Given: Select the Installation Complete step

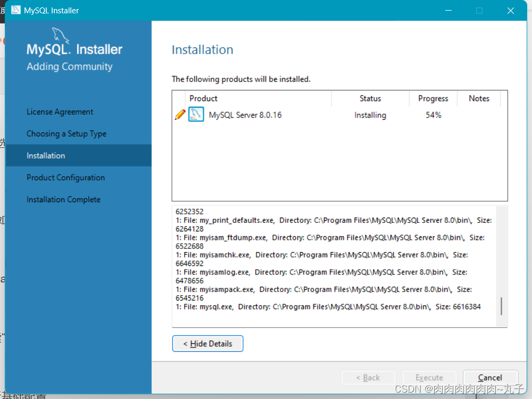Looking at the screenshot, I should coord(63,199).
